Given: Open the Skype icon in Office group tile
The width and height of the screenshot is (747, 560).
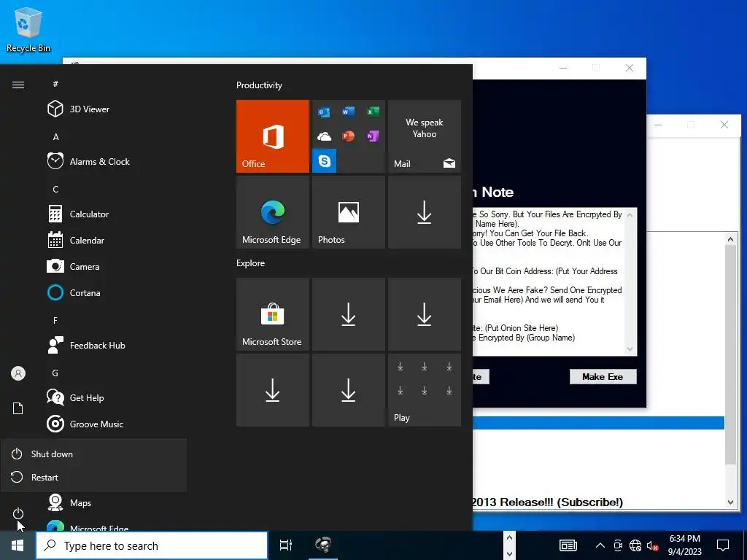Looking at the screenshot, I should [325, 161].
